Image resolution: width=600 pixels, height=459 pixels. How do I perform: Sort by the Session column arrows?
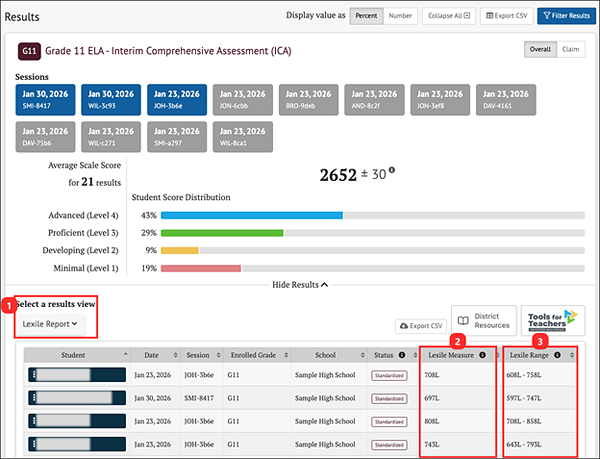[x=218, y=355]
